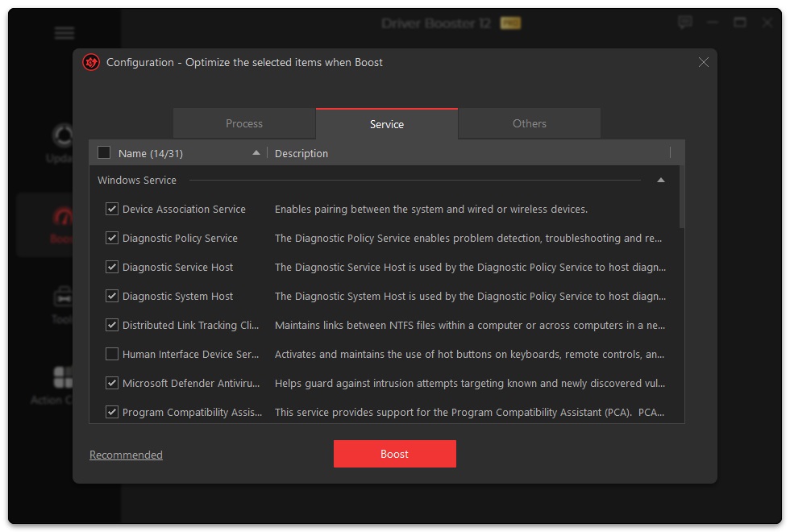This screenshot has height=532, width=790.
Task: Click the Driver Booster logo in the dialog title
Action: pos(91,63)
